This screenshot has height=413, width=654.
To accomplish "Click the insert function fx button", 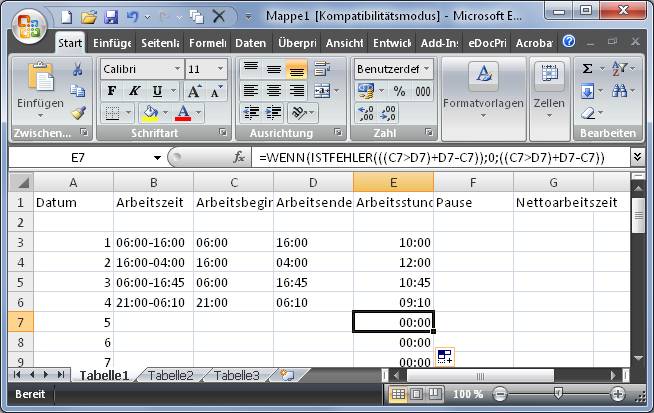I will (239, 157).
